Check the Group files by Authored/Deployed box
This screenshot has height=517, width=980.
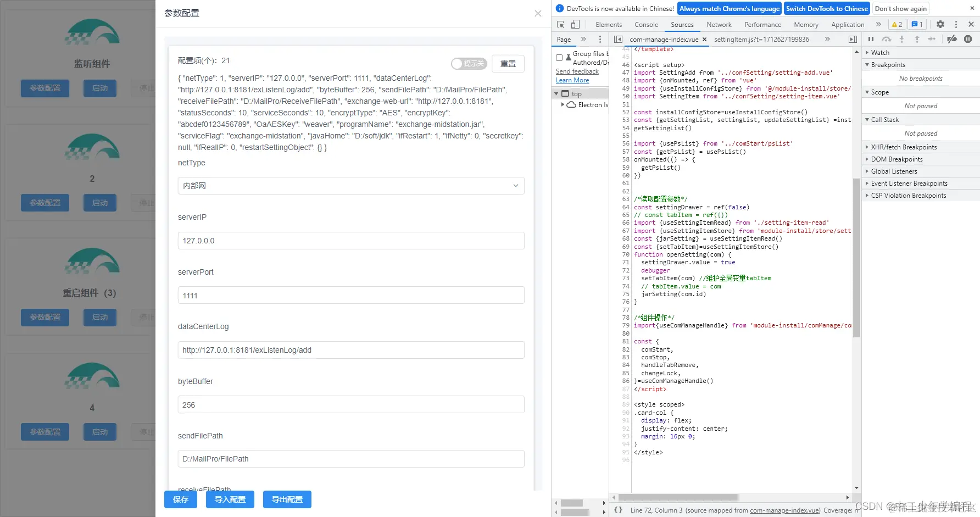click(x=559, y=58)
